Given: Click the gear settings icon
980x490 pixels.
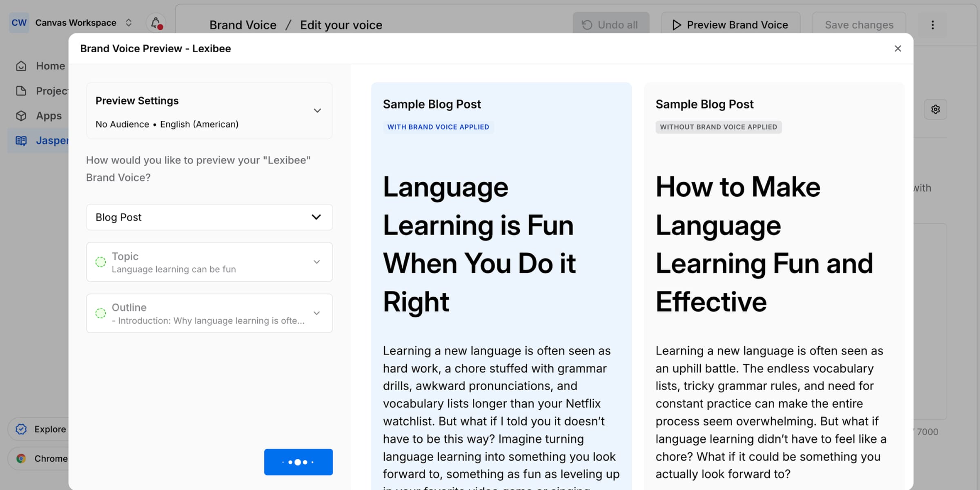Looking at the screenshot, I should 935,109.
